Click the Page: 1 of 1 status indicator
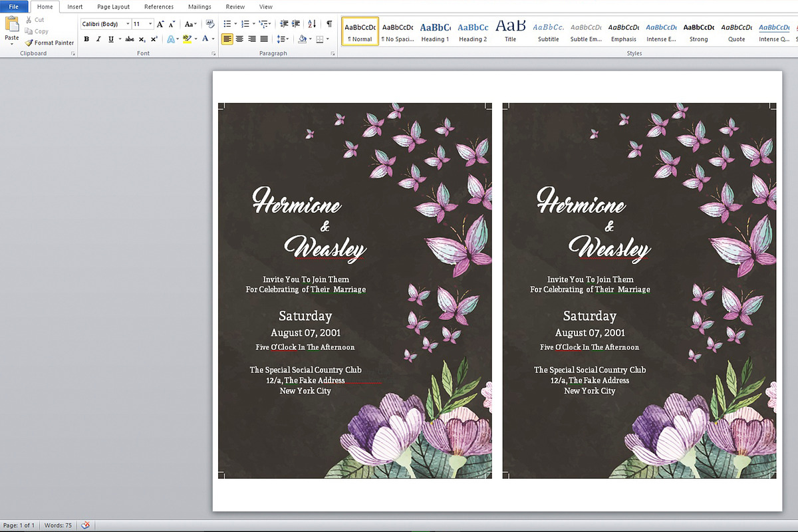 (19, 525)
